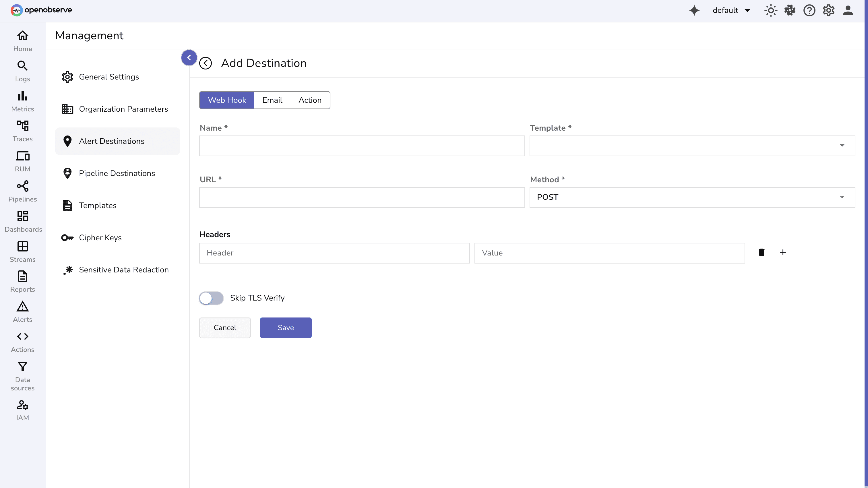This screenshot has height=488, width=868.
Task: Delete the header row using the trash icon
Action: (762, 252)
